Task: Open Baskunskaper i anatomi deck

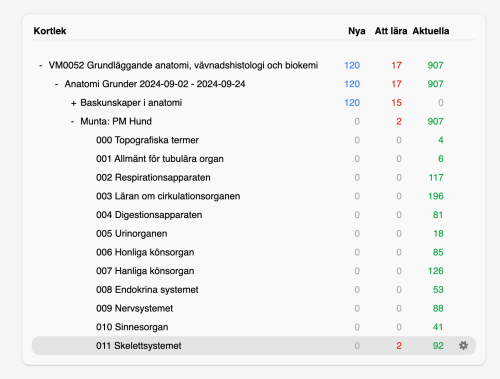Action: click(131, 103)
